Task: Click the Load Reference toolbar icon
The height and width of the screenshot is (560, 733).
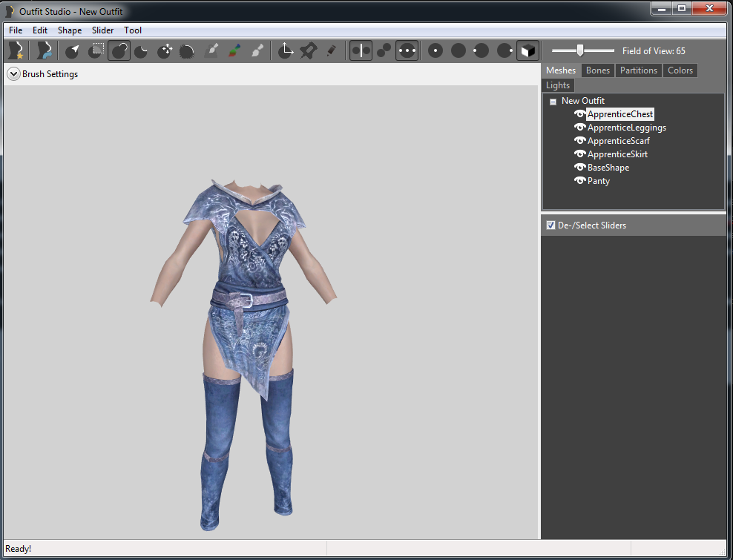Action: pos(45,50)
